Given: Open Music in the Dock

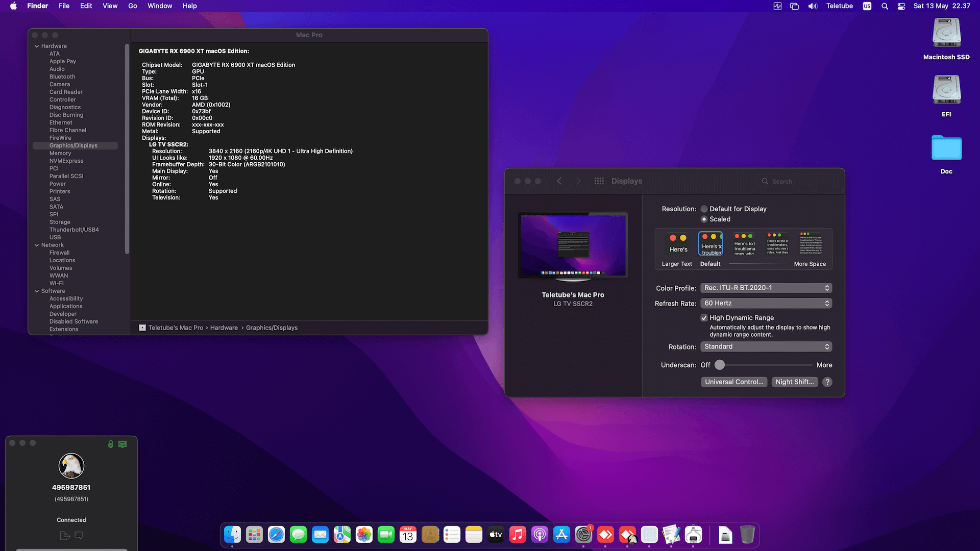Looking at the screenshot, I should click(518, 535).
